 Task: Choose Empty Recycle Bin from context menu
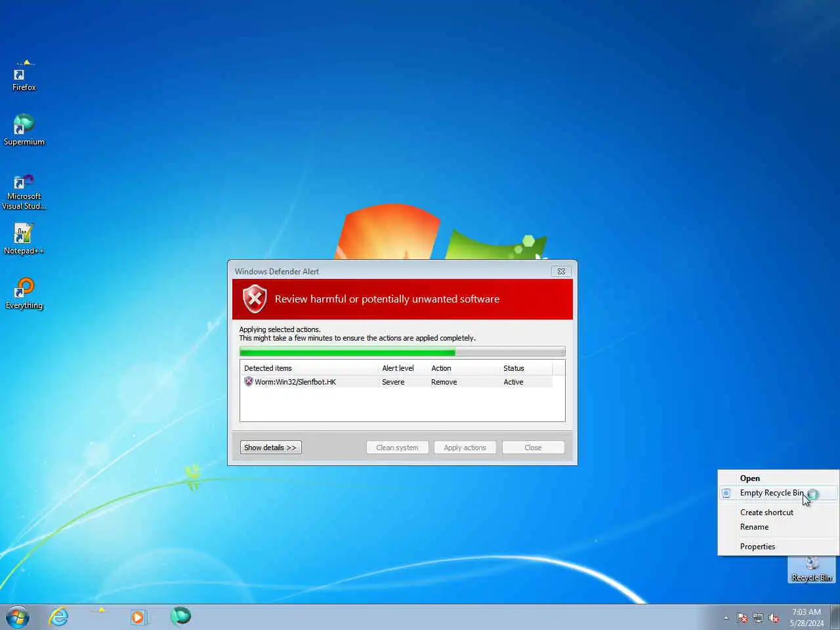[778, 493]
